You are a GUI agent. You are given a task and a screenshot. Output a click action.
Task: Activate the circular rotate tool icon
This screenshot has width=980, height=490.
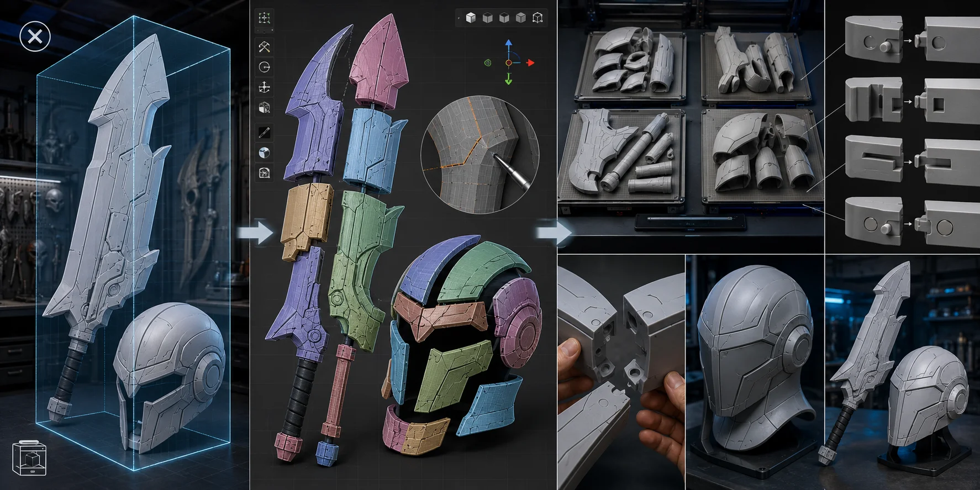click(x=264, y=67)
